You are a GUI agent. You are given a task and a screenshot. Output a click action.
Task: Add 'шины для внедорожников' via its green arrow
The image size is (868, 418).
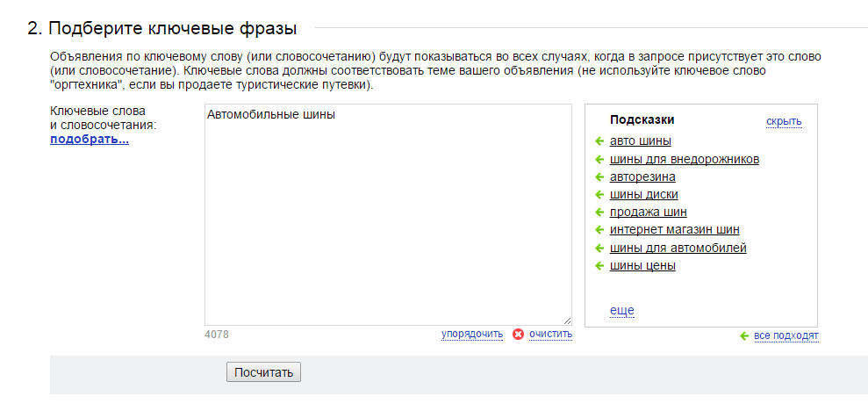(x=599, y=160)
